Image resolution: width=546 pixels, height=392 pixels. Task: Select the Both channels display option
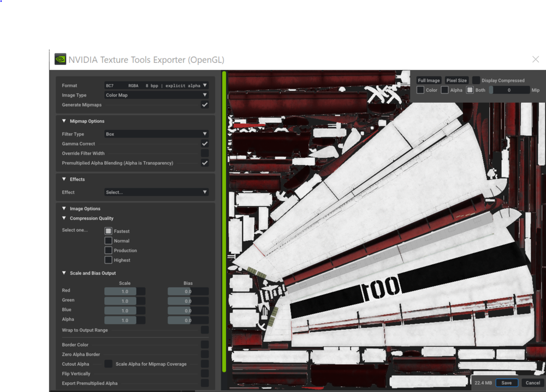coord(470,90)
